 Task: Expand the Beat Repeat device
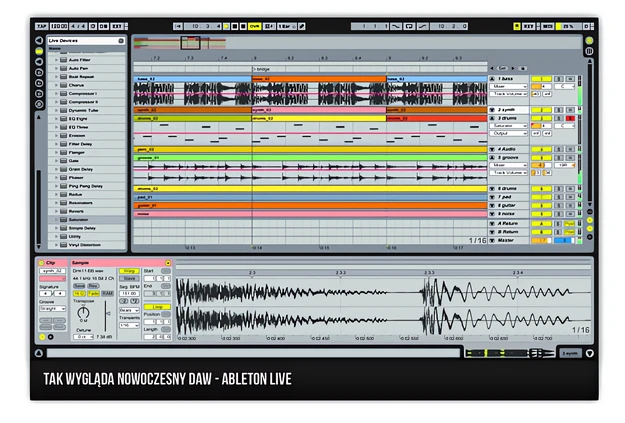tap(56, 77)
